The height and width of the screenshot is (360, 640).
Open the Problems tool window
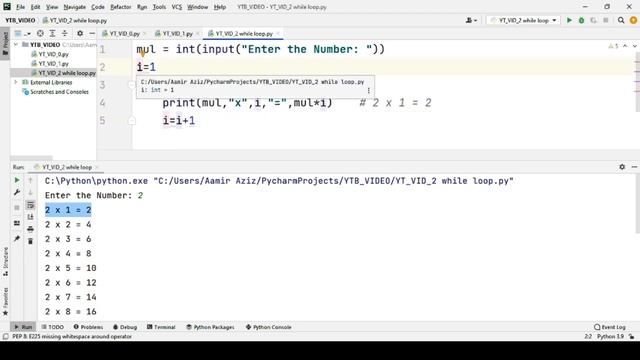(88, 327)
